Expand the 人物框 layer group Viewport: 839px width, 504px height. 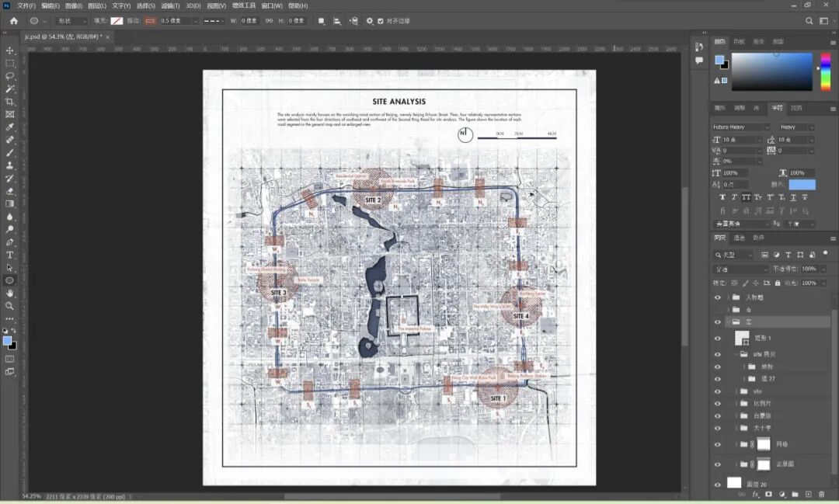(x=728, y=297)
